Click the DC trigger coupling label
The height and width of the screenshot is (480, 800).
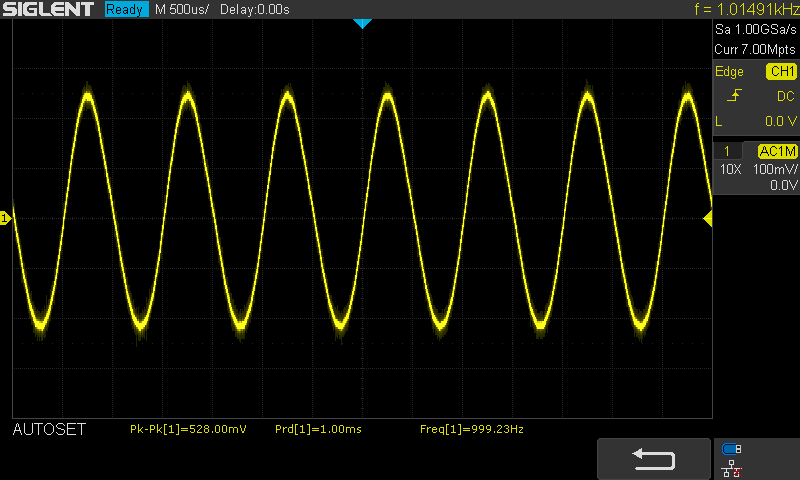click(786, 96)
